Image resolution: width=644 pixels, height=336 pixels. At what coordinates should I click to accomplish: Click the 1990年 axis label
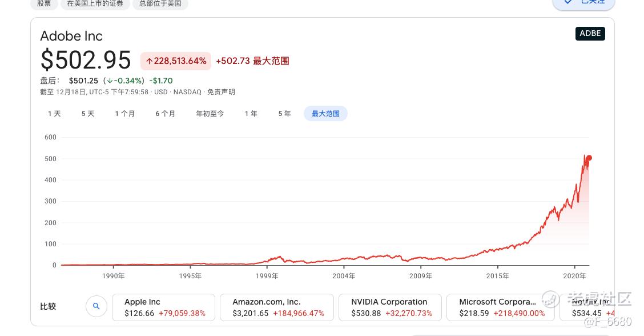114,276
